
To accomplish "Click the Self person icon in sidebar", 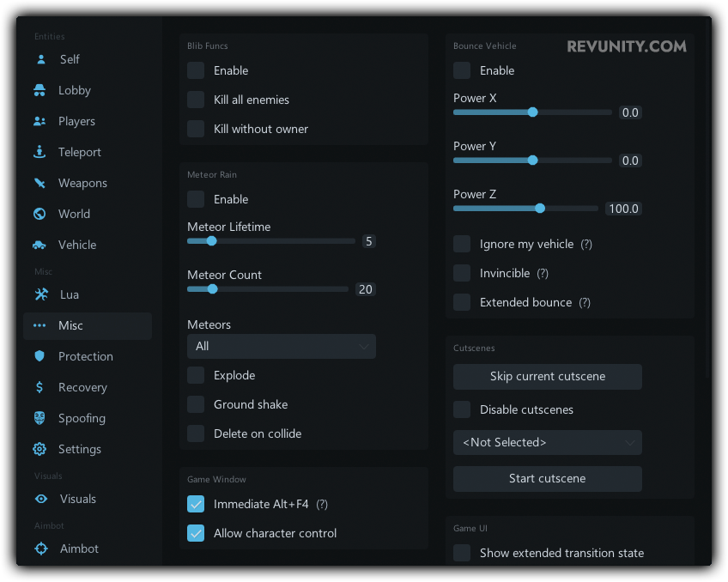I will pos(40,59).
